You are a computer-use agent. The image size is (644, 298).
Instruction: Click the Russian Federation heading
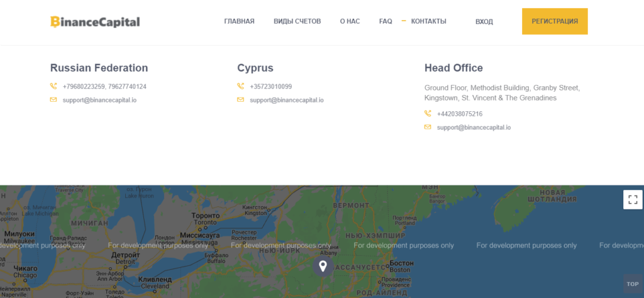click(99, 68)
